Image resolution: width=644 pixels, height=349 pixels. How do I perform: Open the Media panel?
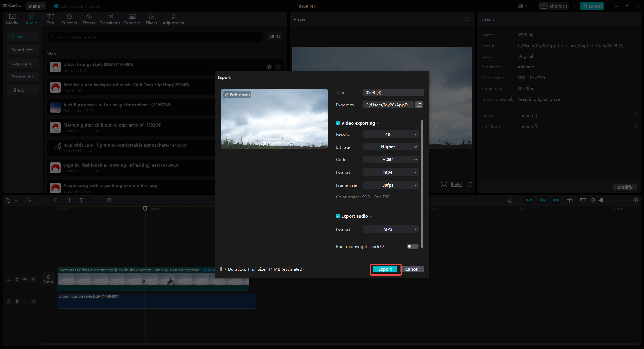click(x=12, y=19)
